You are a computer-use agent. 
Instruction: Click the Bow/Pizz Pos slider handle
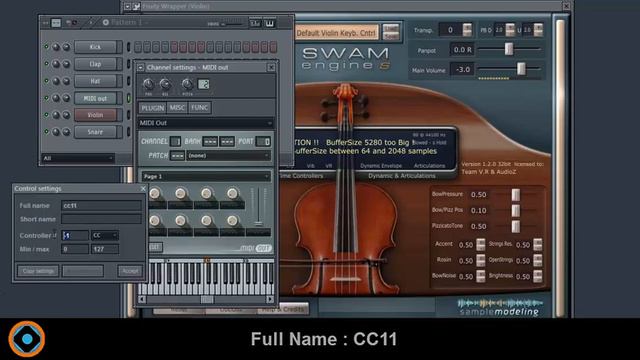coord(516,211)
